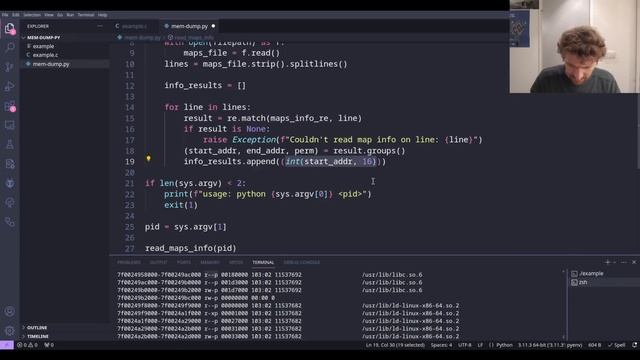The image size is (640, 360).
Task: Open the remote window indicator in status bar
Action: [7, 345]
